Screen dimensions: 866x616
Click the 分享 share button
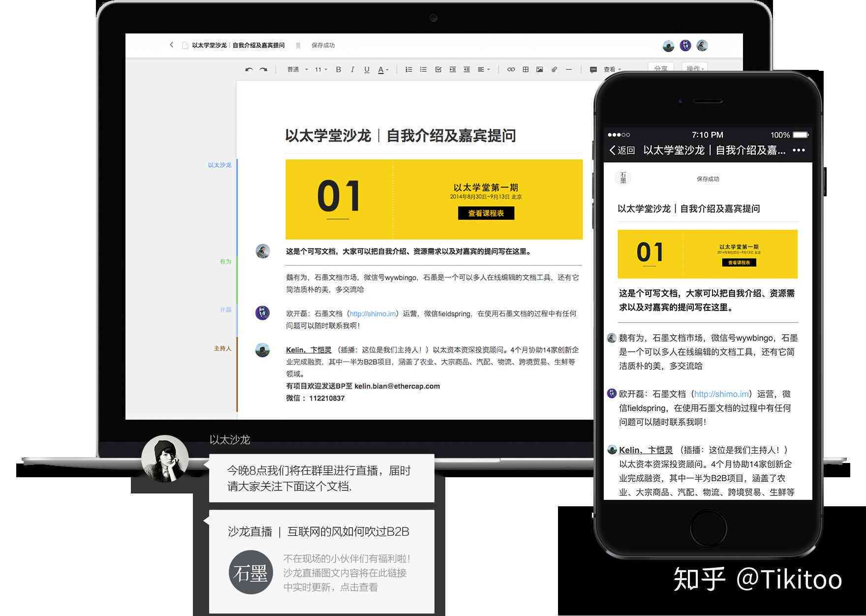click(x=661, y=68)
